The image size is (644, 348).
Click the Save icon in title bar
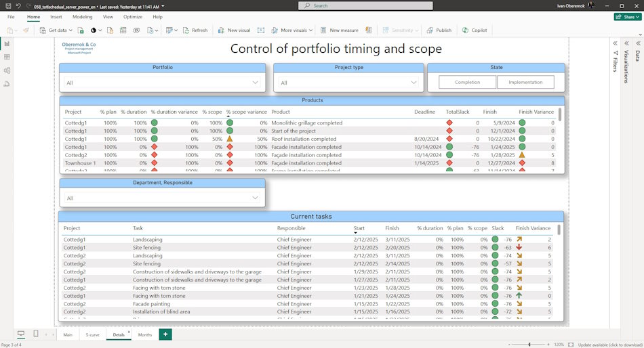click(x=8, y=6)
